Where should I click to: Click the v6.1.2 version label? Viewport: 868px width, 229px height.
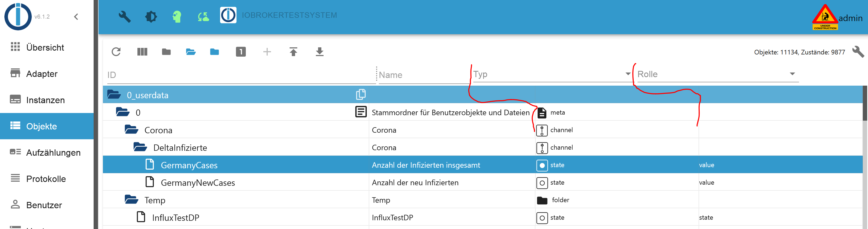42,16
